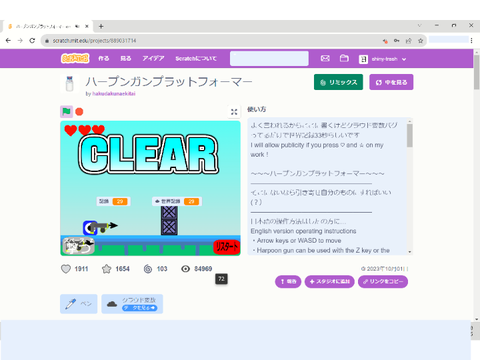Bookmark the page with the star icon
Image resolution: width=480 pixels, height=360 pixels.
[420, 41]
